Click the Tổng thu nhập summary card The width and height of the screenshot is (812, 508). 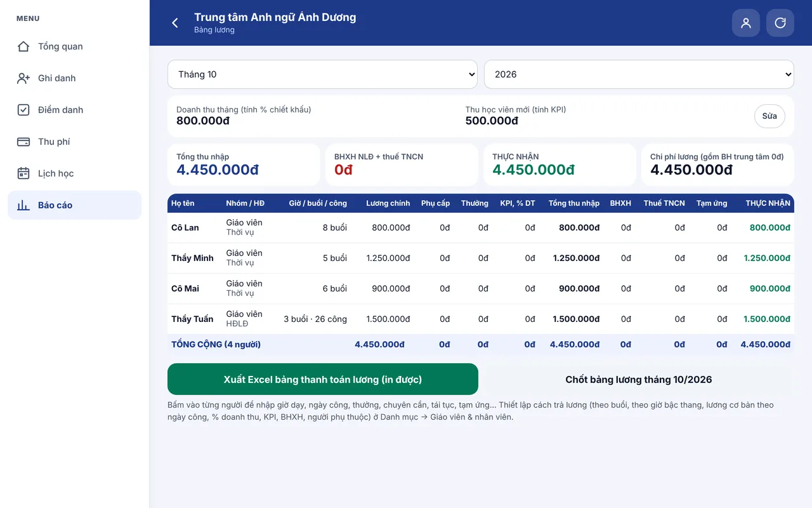pyautogui.click(x=244, y=164)
